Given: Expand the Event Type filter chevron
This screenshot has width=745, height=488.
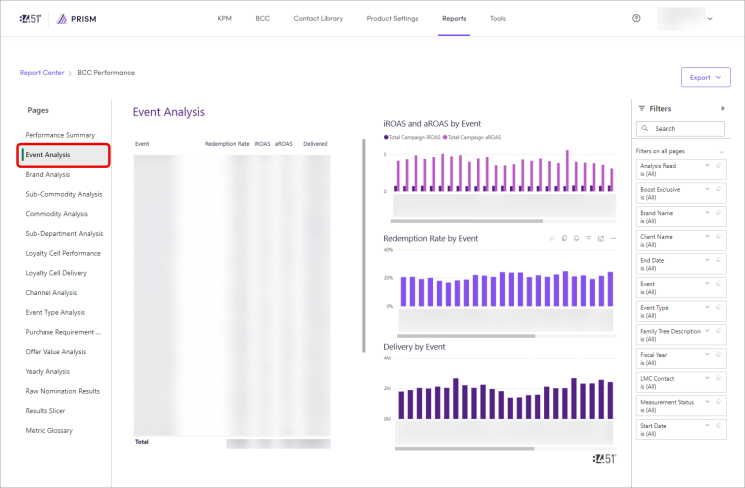Looking at the screenshot, I should pyautogui.click(x=708, y=306).
